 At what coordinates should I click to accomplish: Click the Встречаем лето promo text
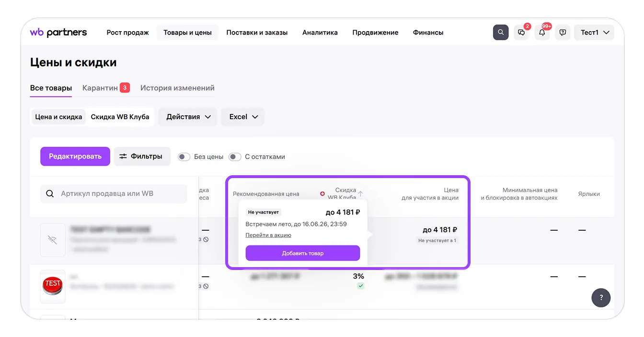click(x=296, y=224)
